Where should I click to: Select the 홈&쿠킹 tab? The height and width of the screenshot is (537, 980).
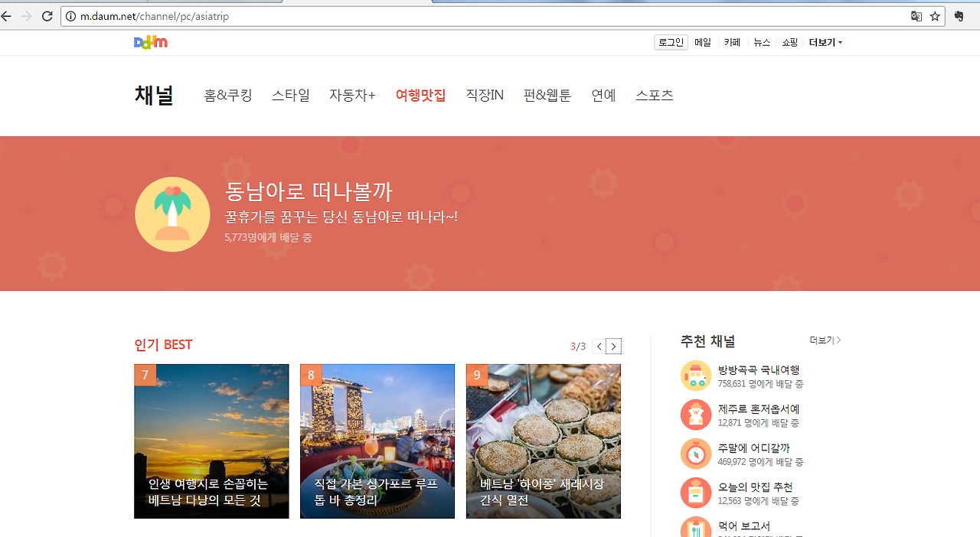227,95
